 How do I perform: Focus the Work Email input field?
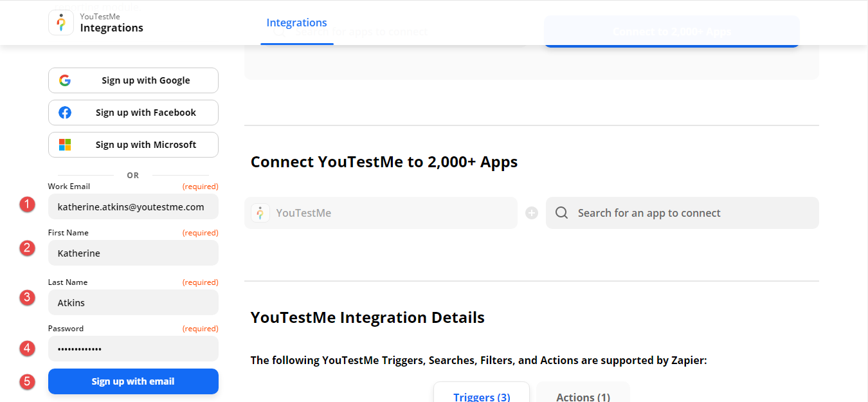[x=133, y=207]
